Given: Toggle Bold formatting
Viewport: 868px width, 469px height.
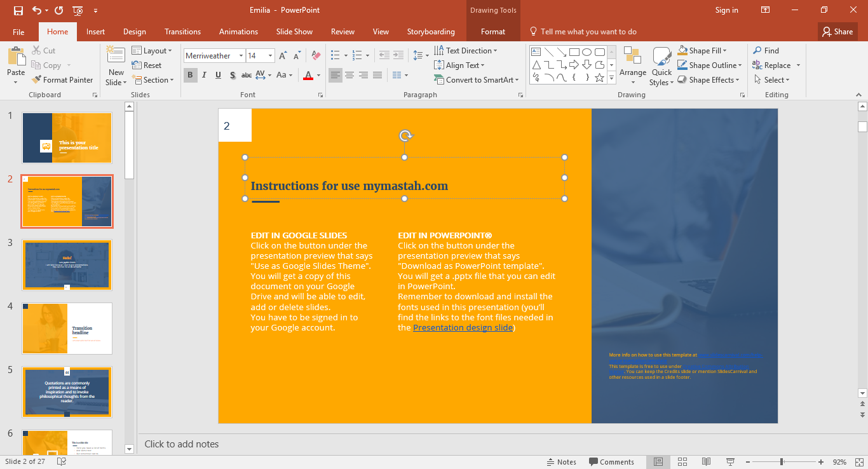Looking at the screenshot, I should coord(190,75).
